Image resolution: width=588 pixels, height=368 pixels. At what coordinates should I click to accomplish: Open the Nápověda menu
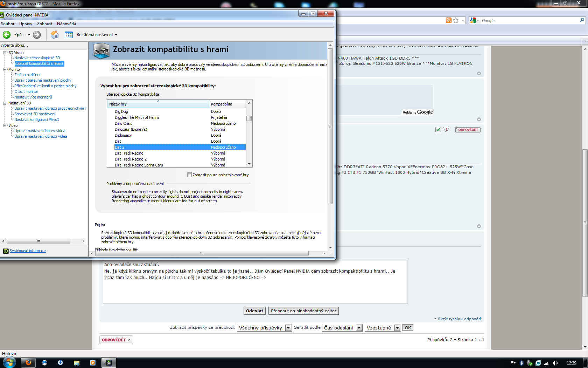point(66,24)
